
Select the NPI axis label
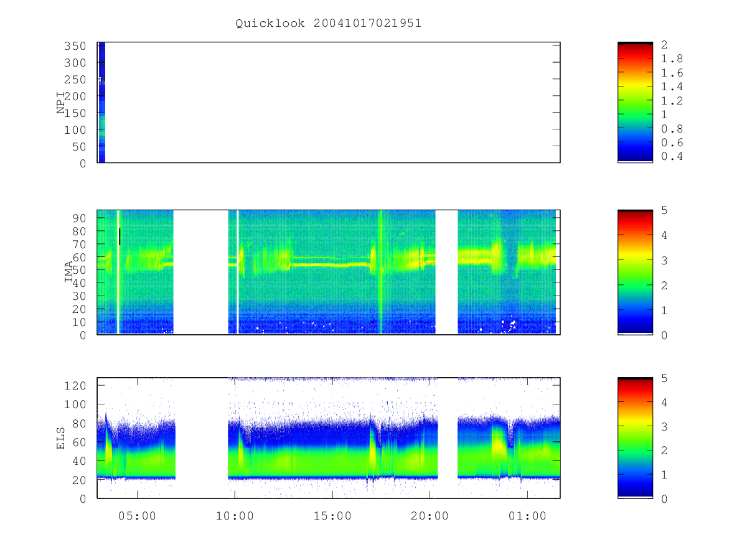click(61, 103)
